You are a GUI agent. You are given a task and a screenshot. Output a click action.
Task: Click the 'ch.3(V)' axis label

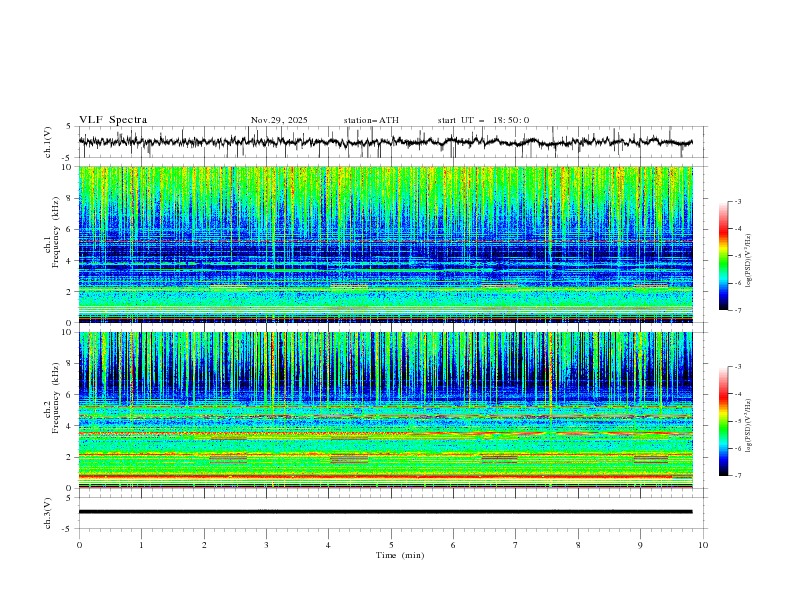point(48,513)
